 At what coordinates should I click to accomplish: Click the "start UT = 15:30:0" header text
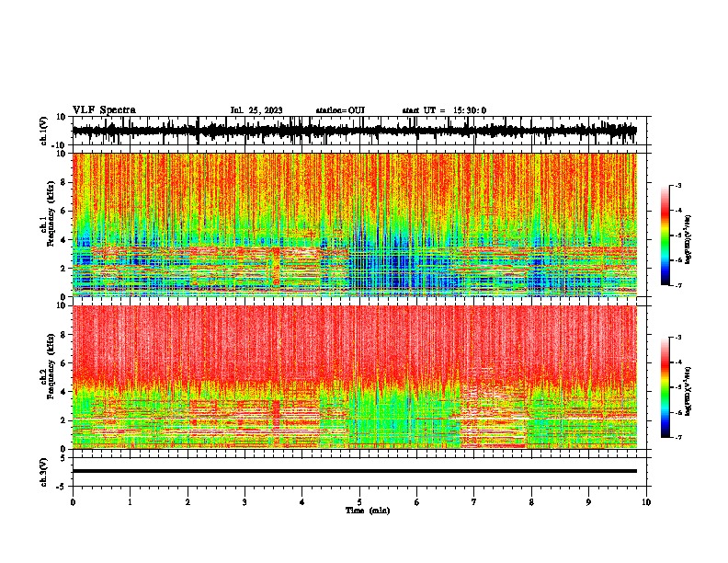click(444, 110)
